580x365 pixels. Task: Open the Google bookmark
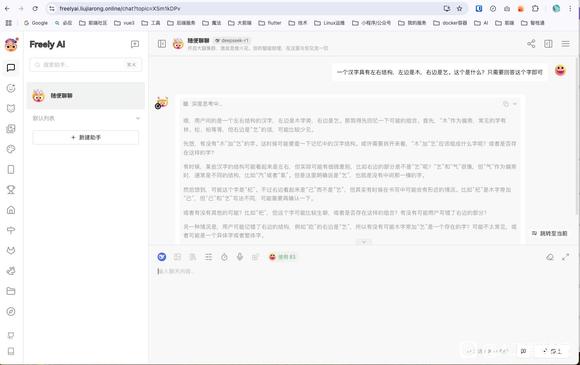point(36,23)
